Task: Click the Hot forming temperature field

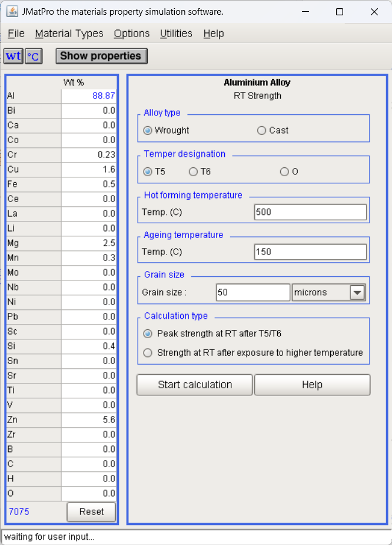Action: pos(310,212)
